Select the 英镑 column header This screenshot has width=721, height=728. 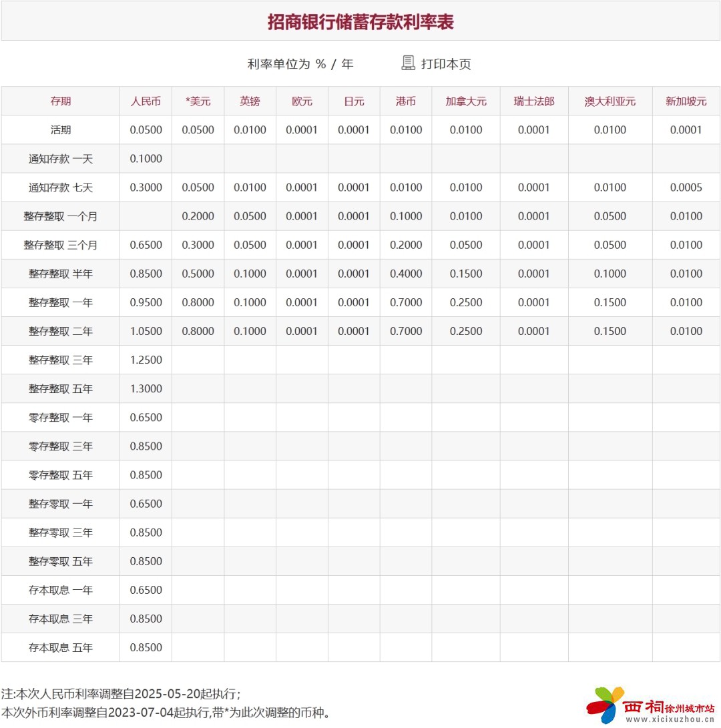(x=250, y=101)
